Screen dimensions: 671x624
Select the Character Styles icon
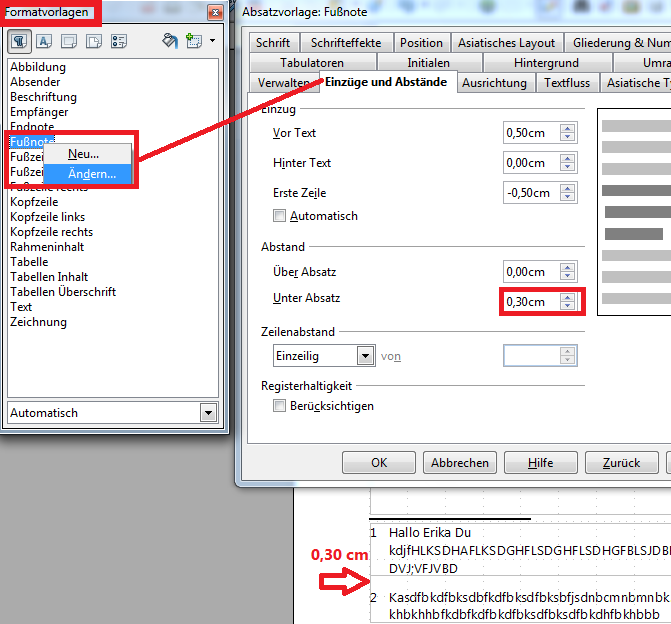[x=44, y=41]
